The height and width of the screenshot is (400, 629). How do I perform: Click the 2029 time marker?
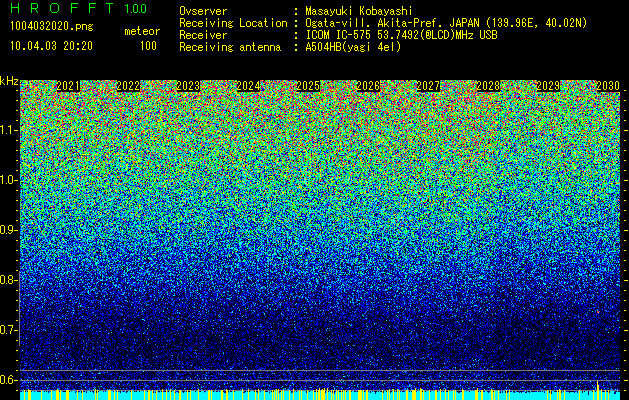(x=548, y=86)
